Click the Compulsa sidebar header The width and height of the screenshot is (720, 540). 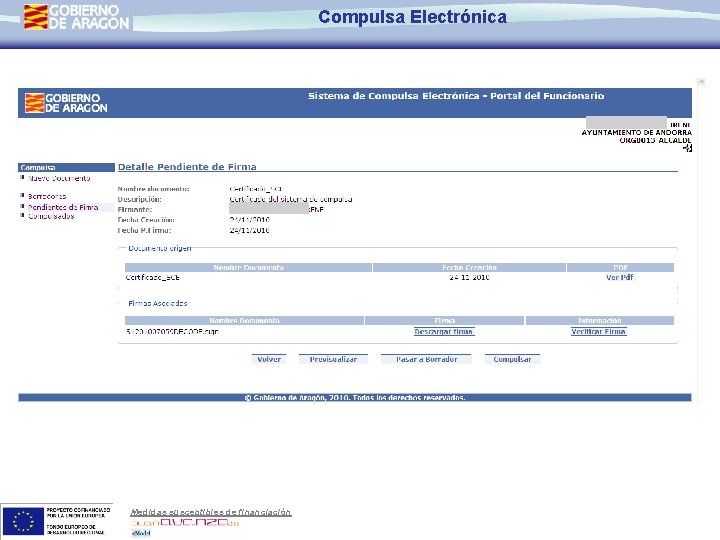[66, 167]
